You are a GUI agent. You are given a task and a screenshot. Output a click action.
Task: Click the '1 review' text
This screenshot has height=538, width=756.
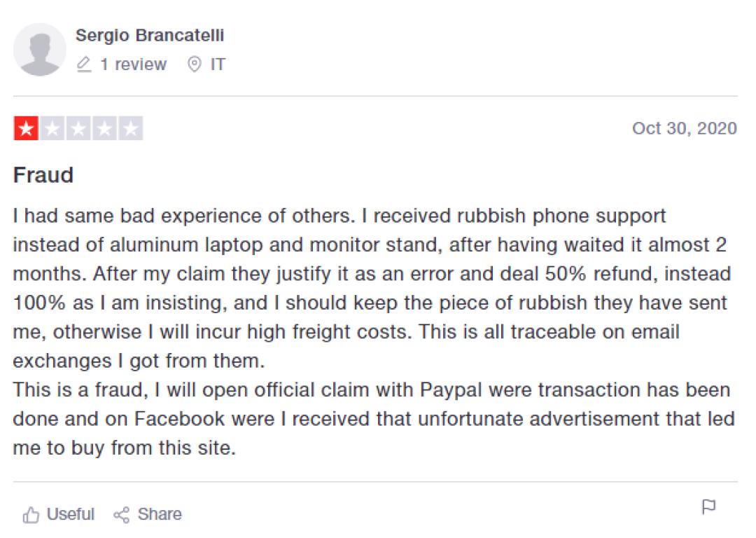133,64
